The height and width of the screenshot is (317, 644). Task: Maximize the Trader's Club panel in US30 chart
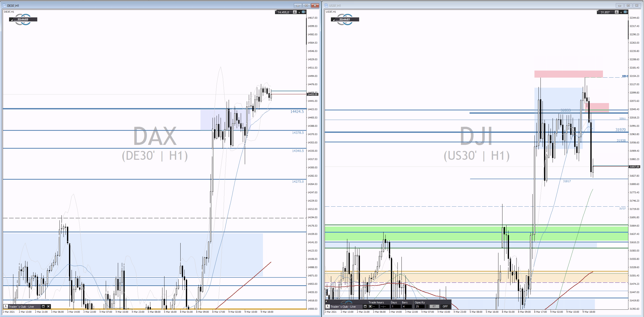pos(365,307)
